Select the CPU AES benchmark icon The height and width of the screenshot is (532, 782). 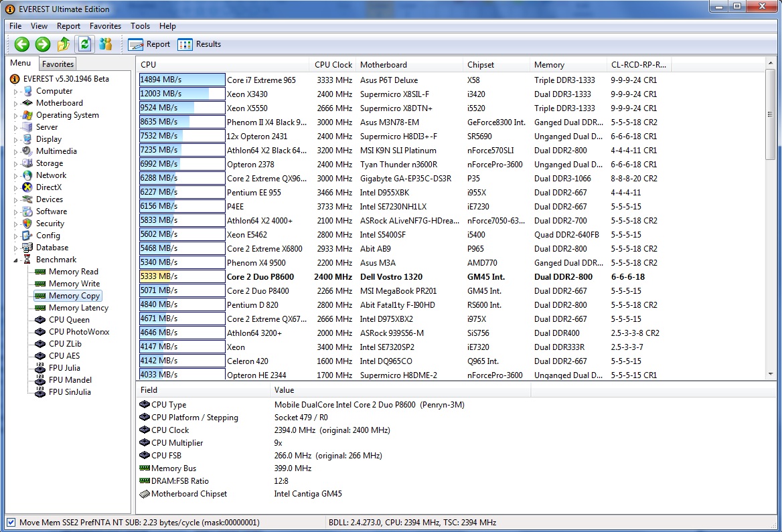coord(40,356)
